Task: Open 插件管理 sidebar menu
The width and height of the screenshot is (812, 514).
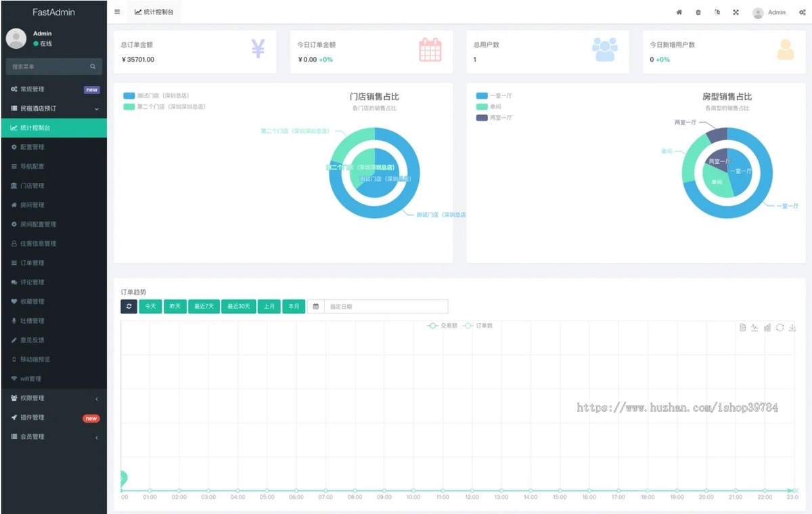Action: tap(53, 418)
